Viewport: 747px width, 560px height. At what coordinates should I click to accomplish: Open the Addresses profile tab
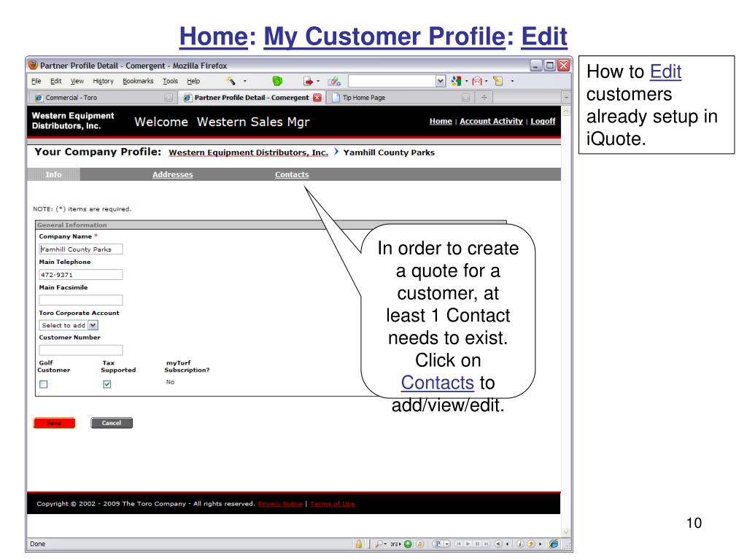[172, 174]
